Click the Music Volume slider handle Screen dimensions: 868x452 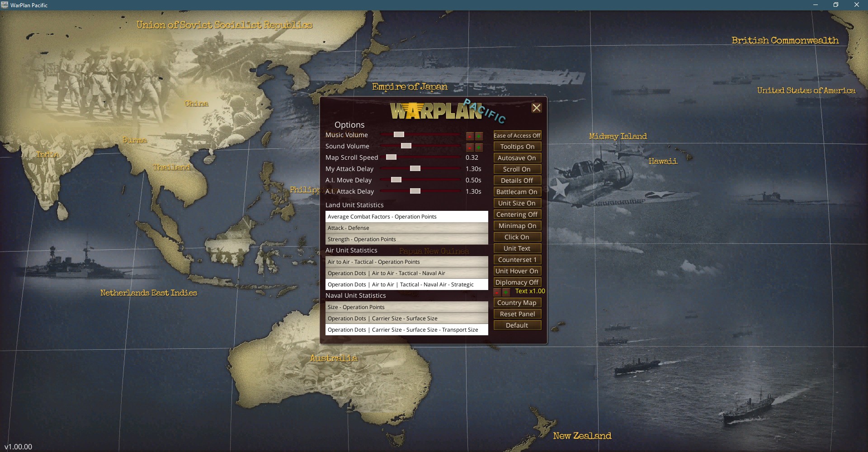[399, 134]
